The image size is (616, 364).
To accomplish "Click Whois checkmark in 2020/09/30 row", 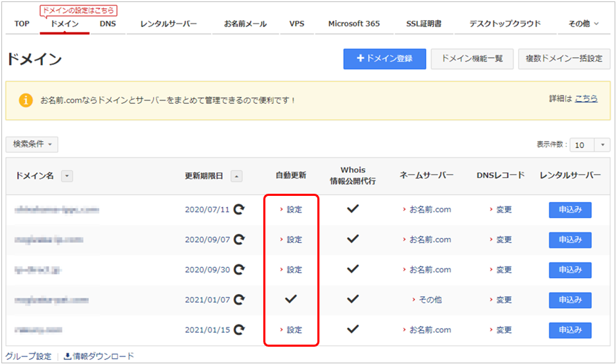I will click(x=353, y=269).
